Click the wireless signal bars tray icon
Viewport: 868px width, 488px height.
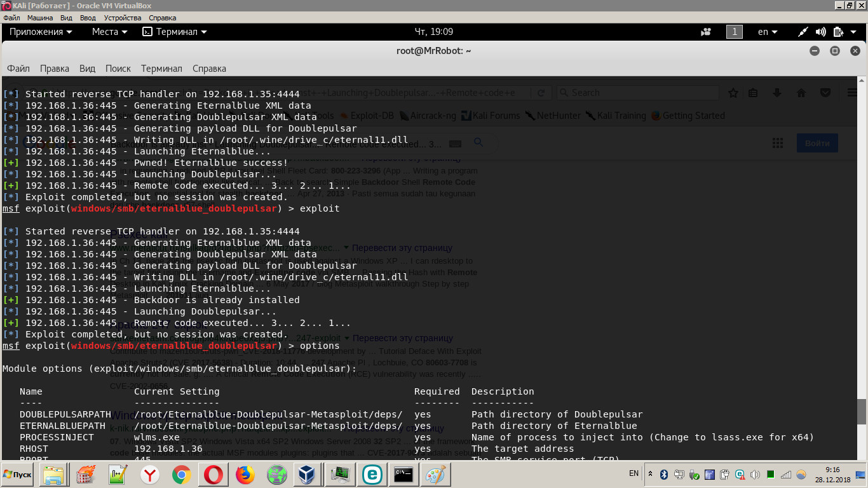click(x=786, y=475)
